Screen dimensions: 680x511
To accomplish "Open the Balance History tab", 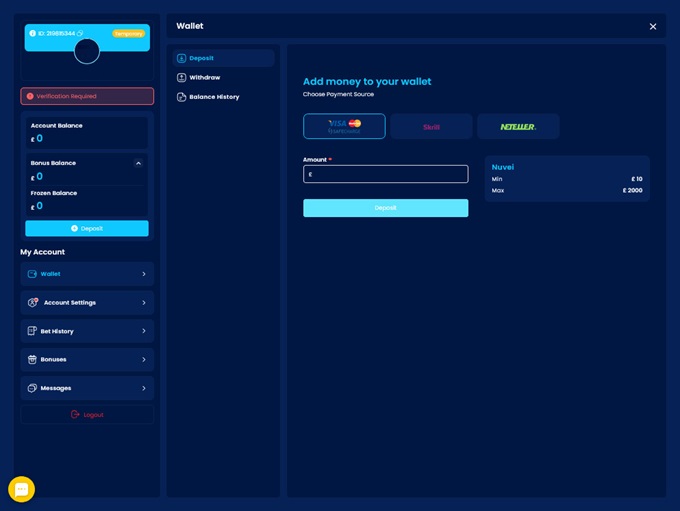I will point(213,97).
